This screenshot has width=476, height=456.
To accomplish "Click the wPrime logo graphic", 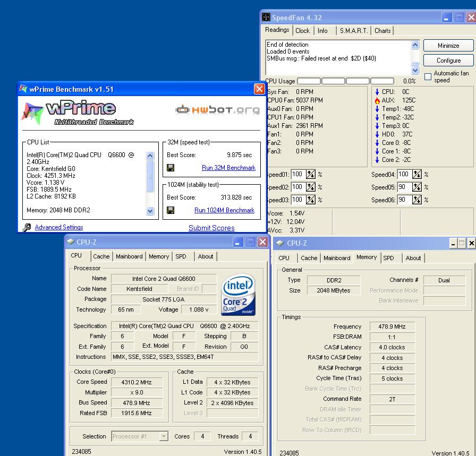I will pos(78,113).
